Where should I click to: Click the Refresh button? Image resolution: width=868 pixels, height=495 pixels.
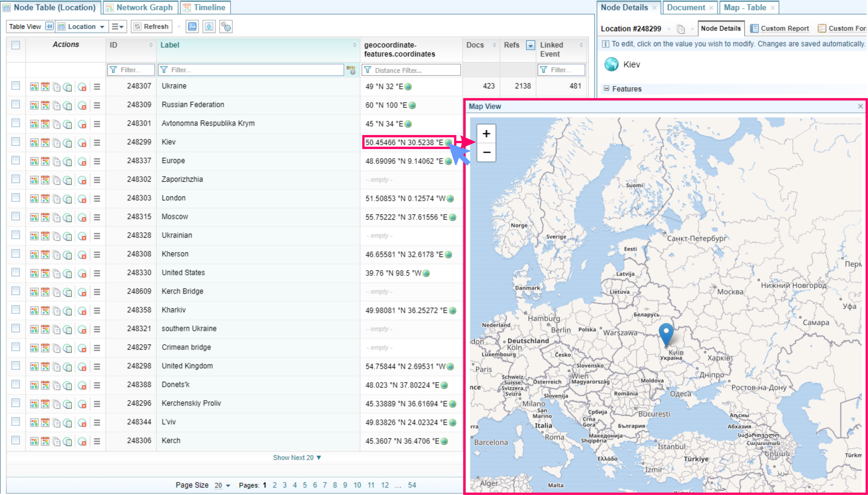coord(151,27)
